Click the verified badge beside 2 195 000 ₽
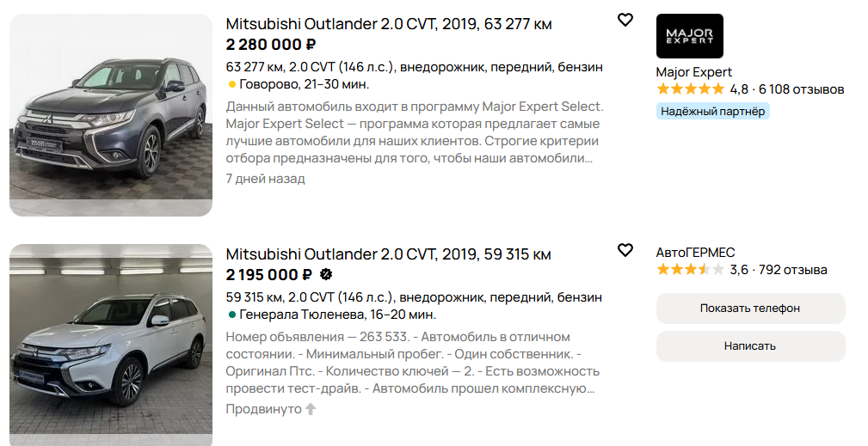This screenshot has width=868, height=446. [x=326, y=274]
